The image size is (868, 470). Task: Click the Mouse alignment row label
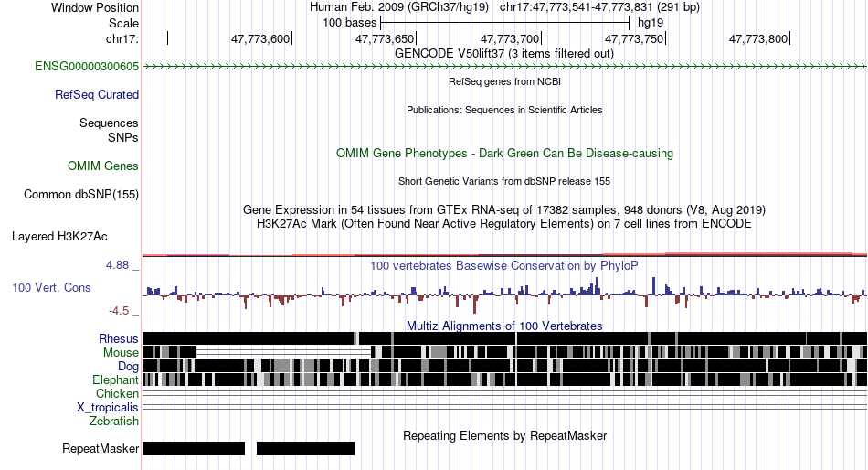pos(121,353)
